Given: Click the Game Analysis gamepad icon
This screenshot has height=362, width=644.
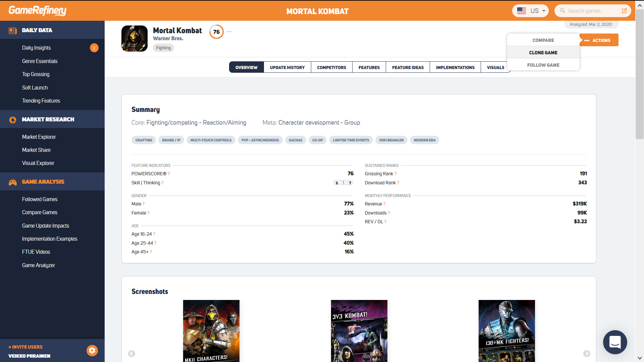Looking at the screenshot, I should click(x=13, y=182).
